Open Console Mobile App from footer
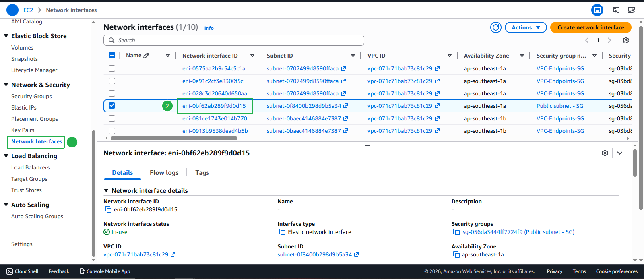Viewport: 644px width, 279px height. [105, 271]
